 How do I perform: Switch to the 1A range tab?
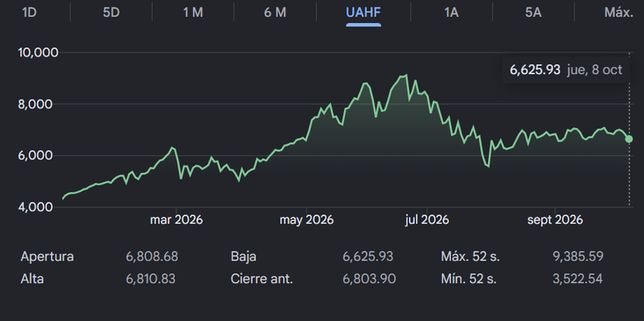click(451, 12)
